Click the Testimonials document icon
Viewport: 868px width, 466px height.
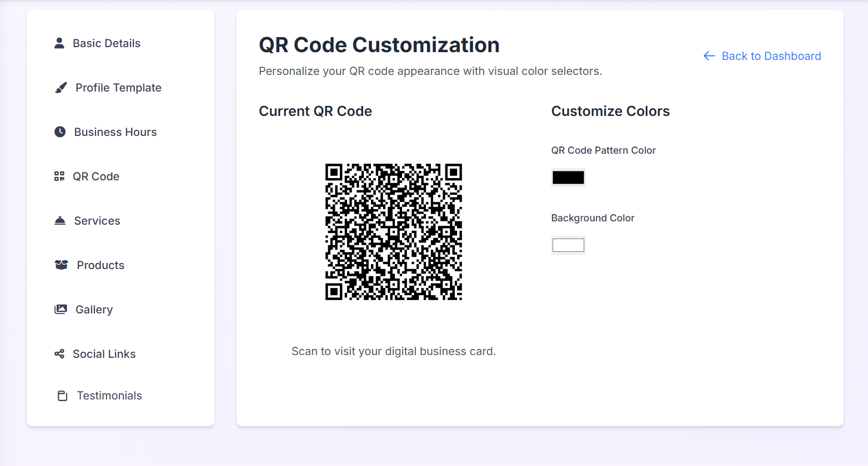62,395
